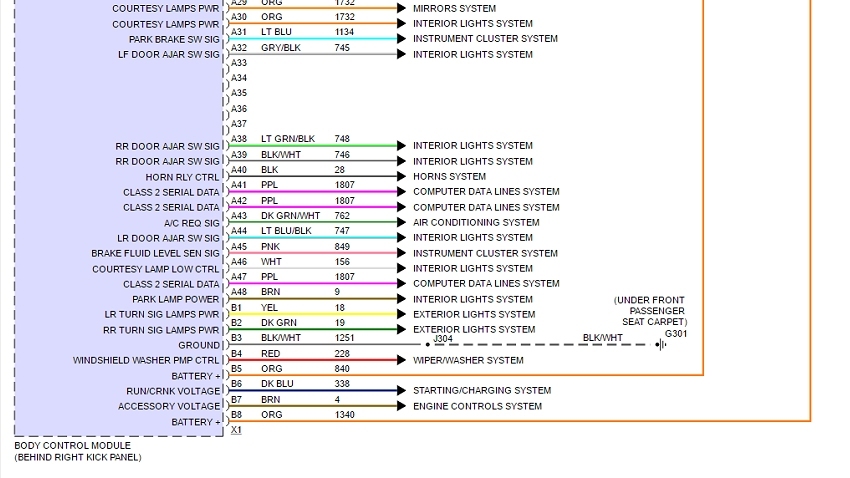Click the A45 pin number
This screenshot has height=478, width=850.
[x=239, y=247]
